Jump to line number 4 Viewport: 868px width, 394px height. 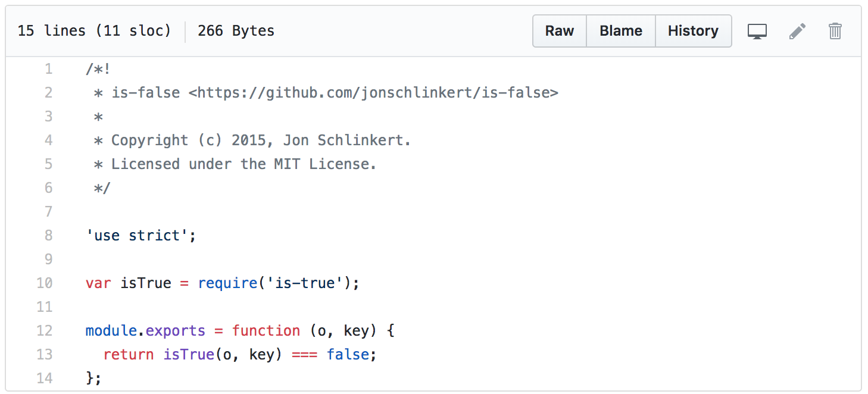pyautogui.click(x=48, y=140)
